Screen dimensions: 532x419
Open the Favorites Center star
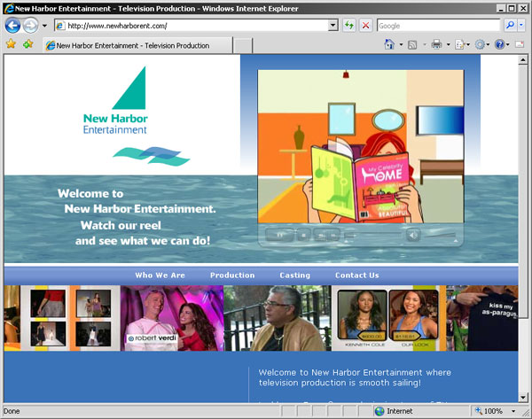coord(11,44)
